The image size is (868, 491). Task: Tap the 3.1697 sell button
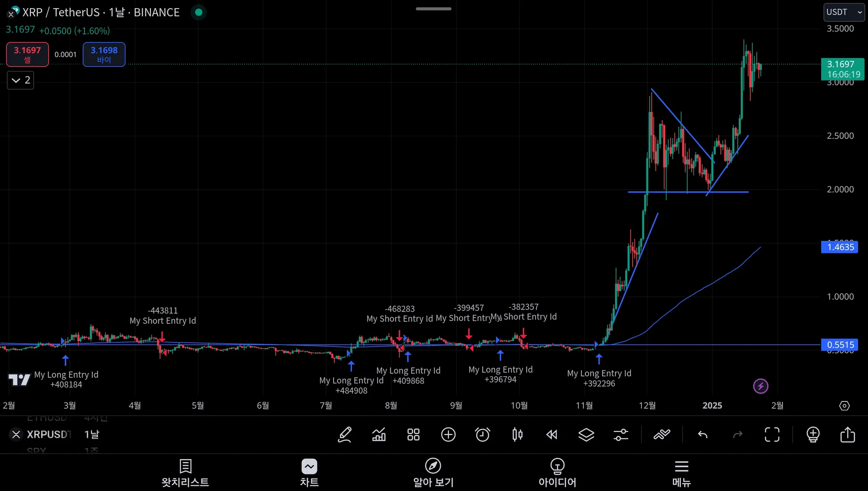click(27, 55)
